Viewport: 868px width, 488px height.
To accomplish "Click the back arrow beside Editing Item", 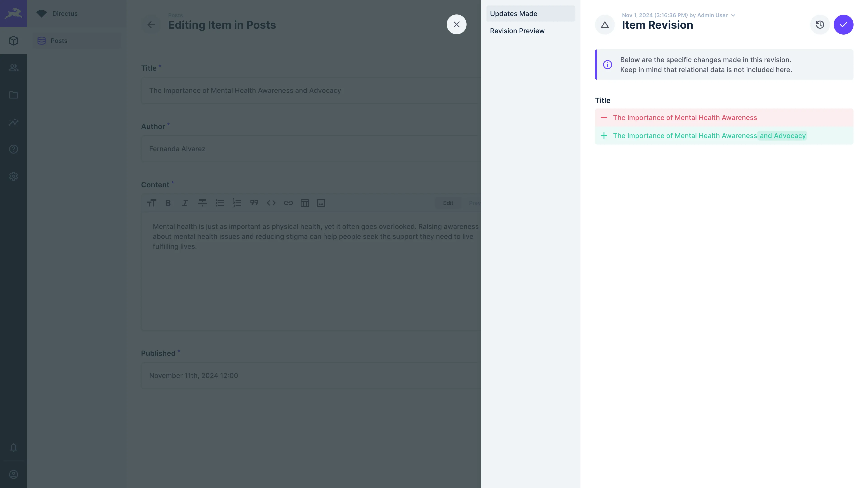I will pos(151,25).
